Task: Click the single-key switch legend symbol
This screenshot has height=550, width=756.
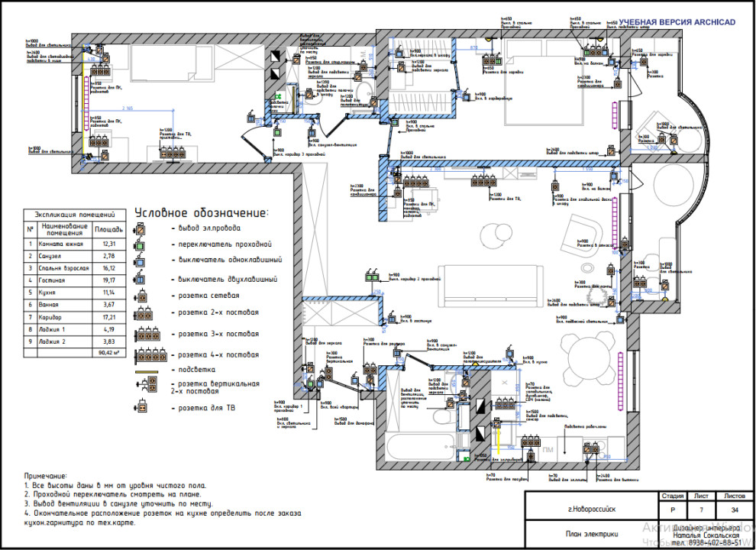Action: coord(141,261)
